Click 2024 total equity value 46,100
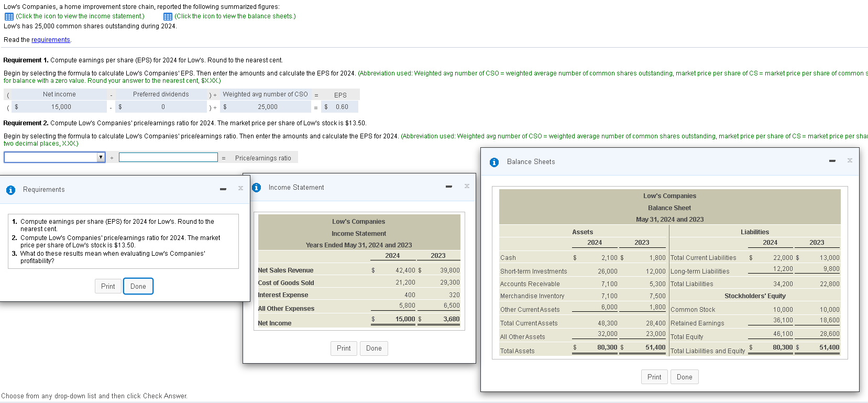This screenshot has width=868, height=403. [783, 334]
